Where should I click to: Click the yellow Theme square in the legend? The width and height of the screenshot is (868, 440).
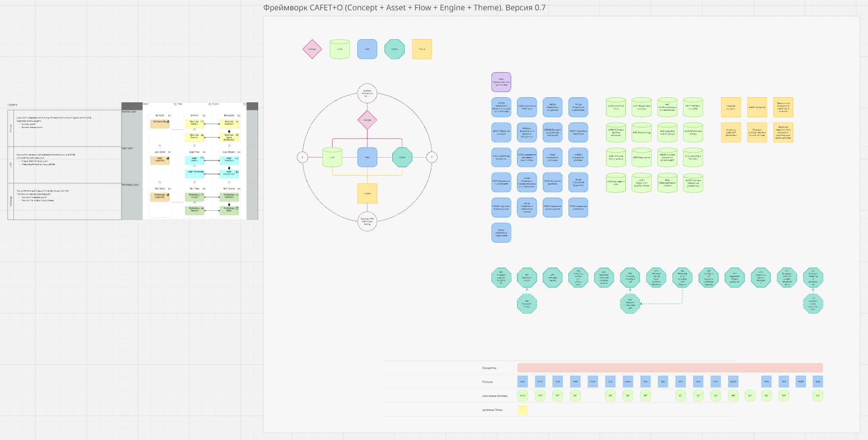point(421,49)
